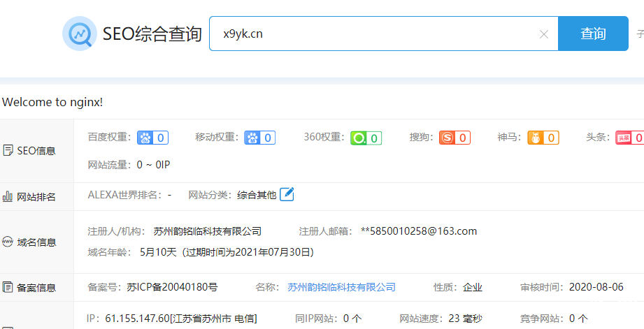Click the 审核时间 2020-08-06 value
644x329 pixels.
pos(596,287)
